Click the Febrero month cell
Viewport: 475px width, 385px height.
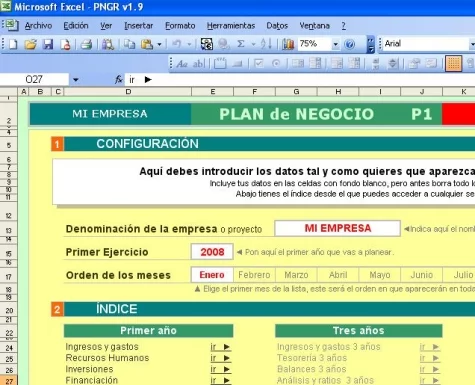[x=254, y=275]
